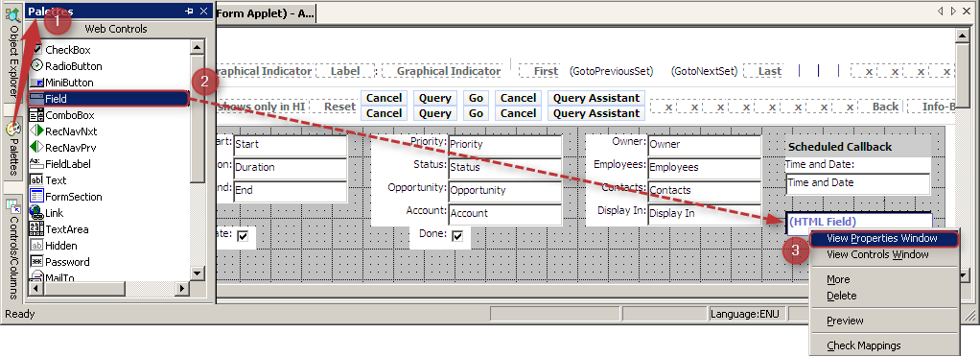980x357 pixels.
Task: Click the Reset placeholder on the applet
Action: click(x=339, y=107)
